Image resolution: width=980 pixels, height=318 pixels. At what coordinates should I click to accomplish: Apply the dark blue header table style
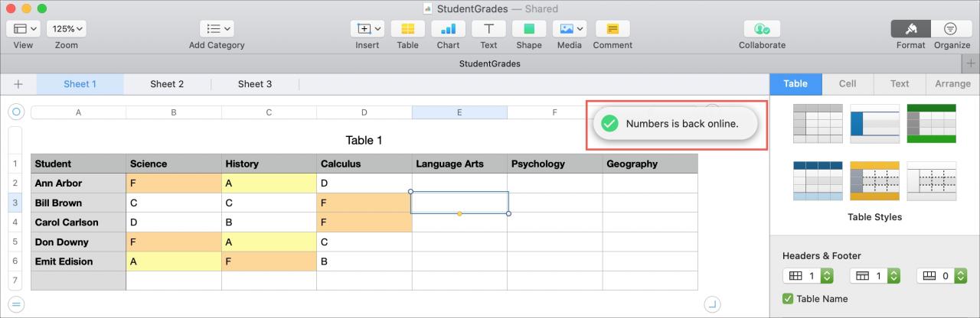pos(818,181)
